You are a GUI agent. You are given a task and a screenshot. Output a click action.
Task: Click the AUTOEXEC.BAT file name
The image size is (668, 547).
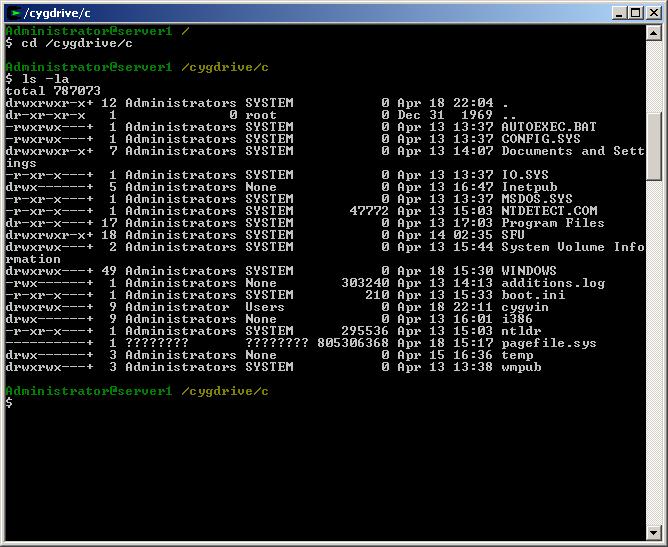(548, 127)
